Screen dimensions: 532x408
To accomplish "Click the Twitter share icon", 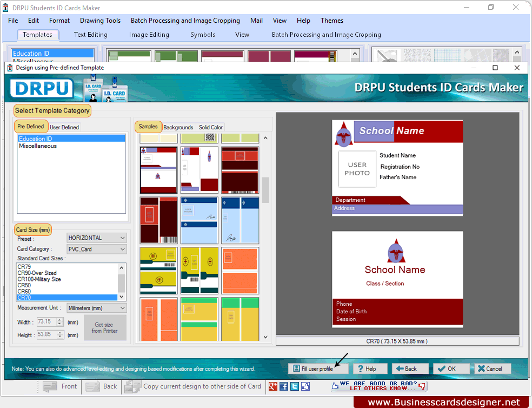I will pyautogui.click(x=295, y=386).
